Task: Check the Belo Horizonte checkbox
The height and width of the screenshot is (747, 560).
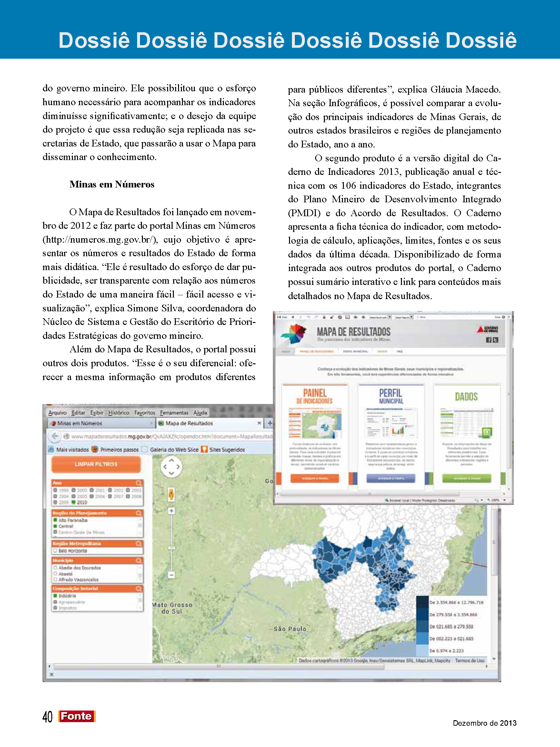Action: [55, 550]
